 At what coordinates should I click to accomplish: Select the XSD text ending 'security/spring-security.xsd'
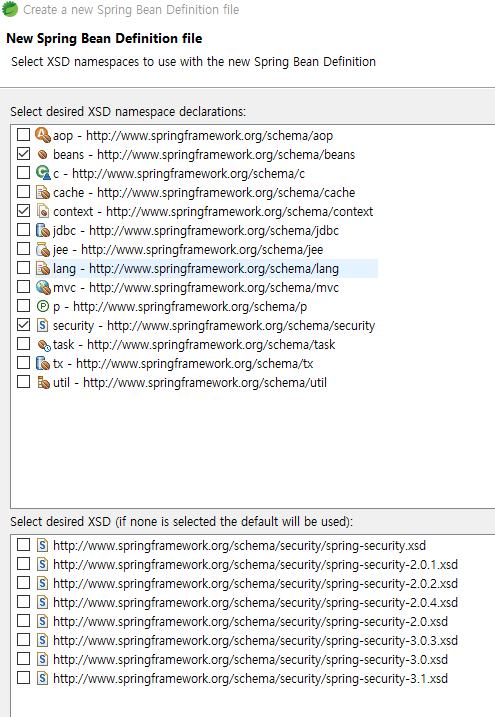pos(240,546)
